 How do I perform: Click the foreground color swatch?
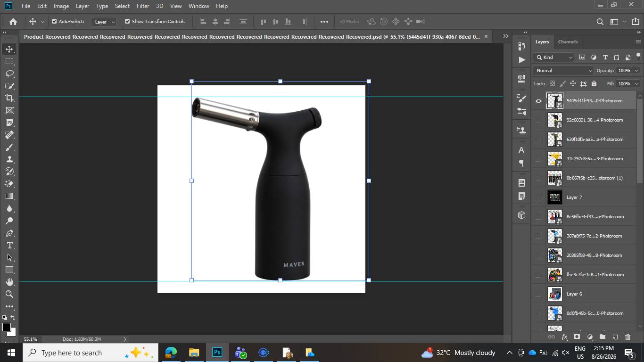(x=7, y=327)
